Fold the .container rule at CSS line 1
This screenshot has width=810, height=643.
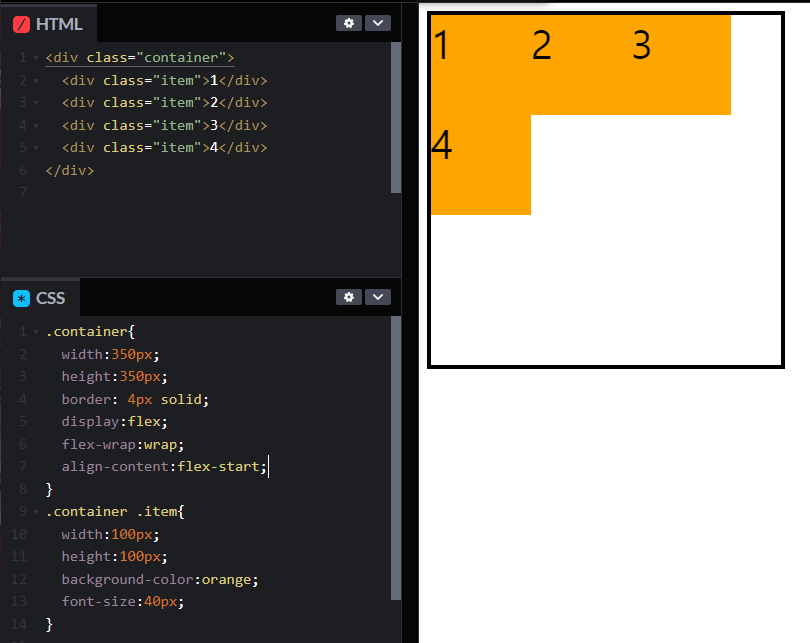click(x=36, y=332)
